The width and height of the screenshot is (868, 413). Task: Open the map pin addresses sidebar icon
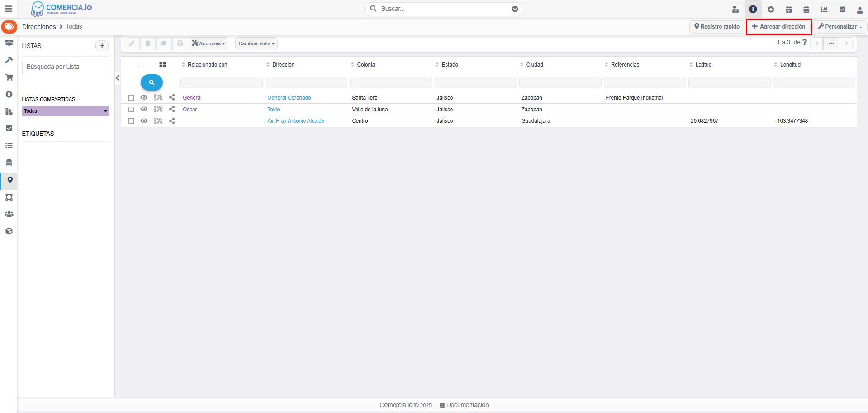[9, 180]
